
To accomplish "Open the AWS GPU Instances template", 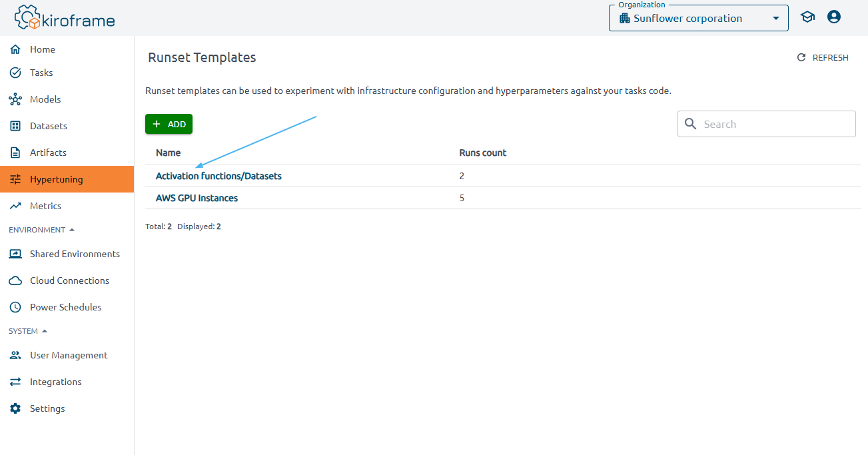I will tap(197, 198).
